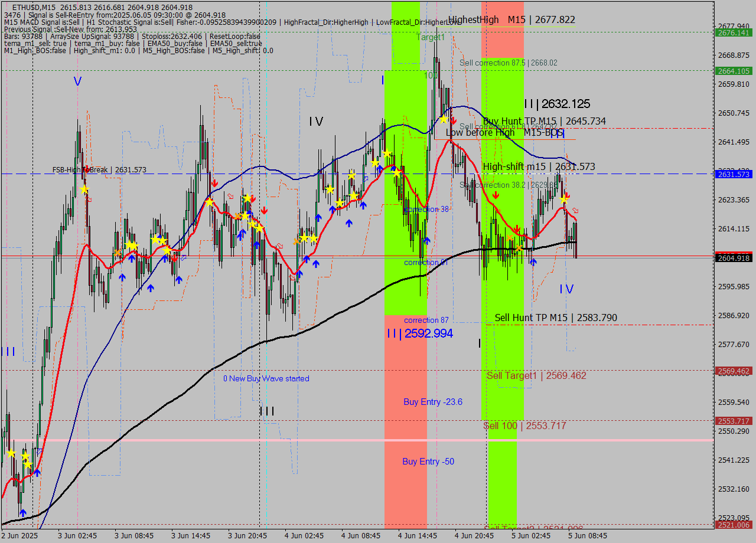
Task: Click the Buy Entry -23.6 label
Action: tap(432, 402)
